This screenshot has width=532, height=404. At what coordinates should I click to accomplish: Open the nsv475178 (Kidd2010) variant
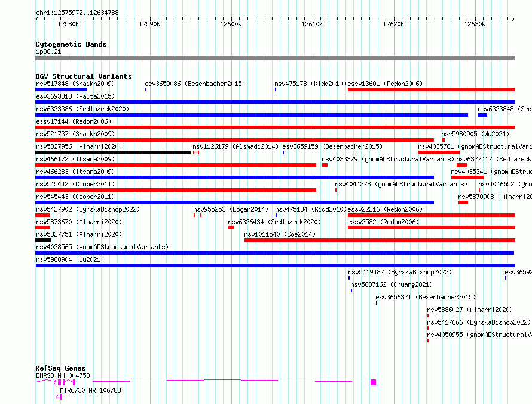(310, 84)
